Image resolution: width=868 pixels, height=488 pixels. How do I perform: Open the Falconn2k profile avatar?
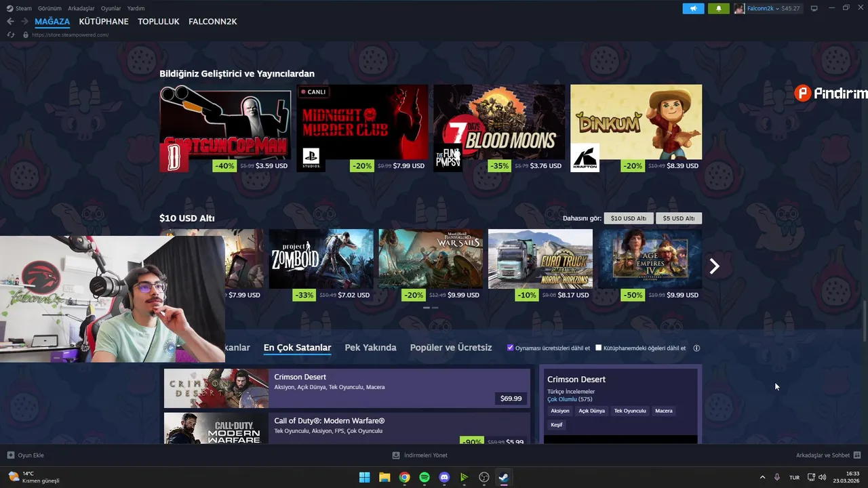point(739,8)
